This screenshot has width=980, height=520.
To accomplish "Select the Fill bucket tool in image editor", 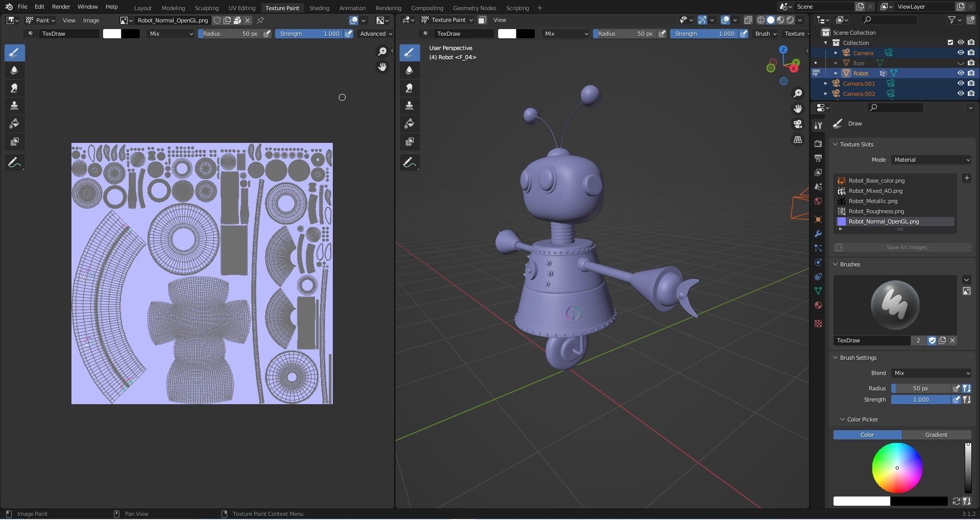I will (14, 123).
